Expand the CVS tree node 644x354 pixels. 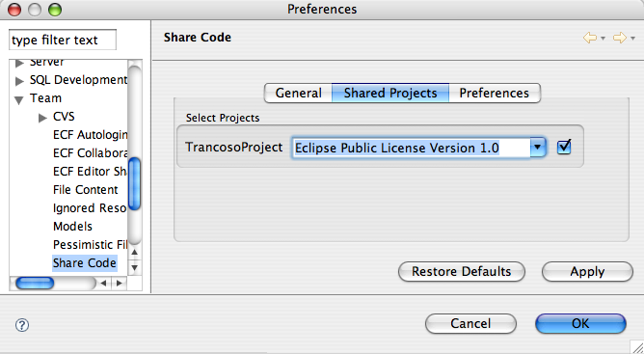coord(42,119)
